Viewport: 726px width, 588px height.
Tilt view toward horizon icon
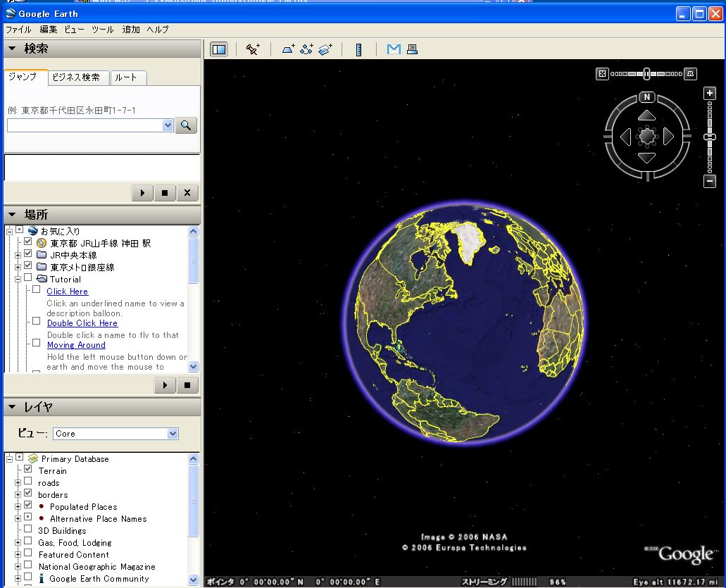pos(690,74)
